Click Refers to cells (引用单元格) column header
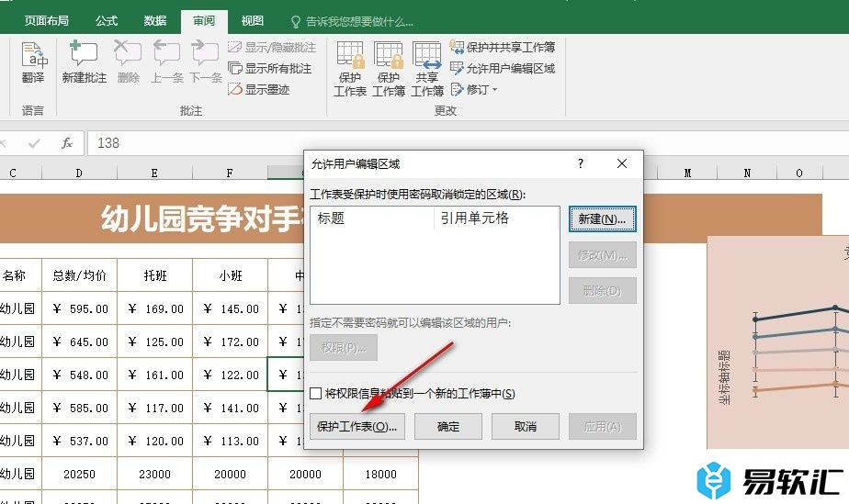Image resolution: width=849 pixels, height=504 pixels. (x=496, y=218)
